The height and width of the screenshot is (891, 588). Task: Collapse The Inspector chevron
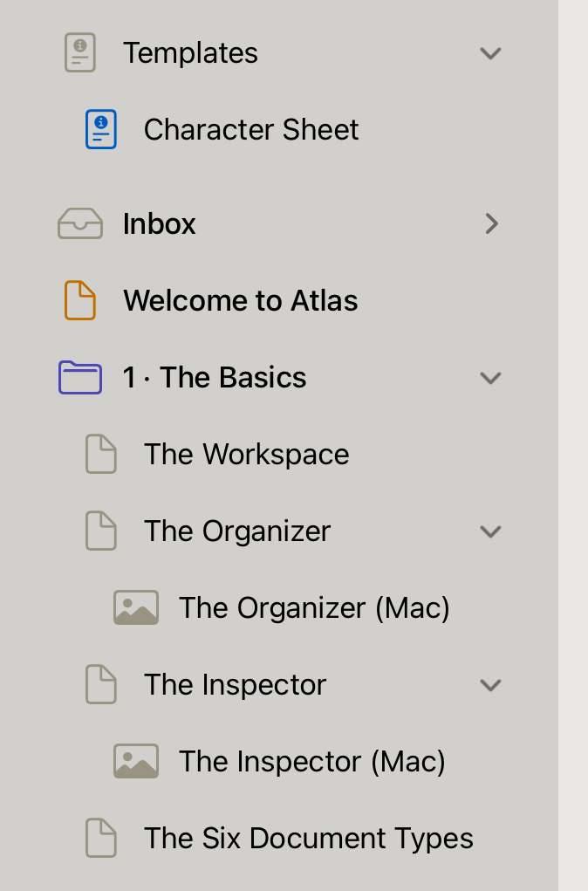click(490, 685)
